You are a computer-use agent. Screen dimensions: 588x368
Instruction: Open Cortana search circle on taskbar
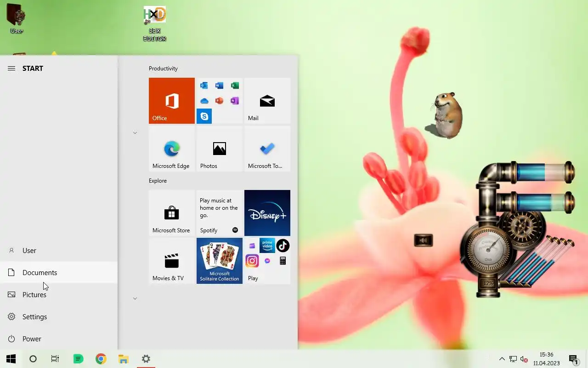(33, 359)
